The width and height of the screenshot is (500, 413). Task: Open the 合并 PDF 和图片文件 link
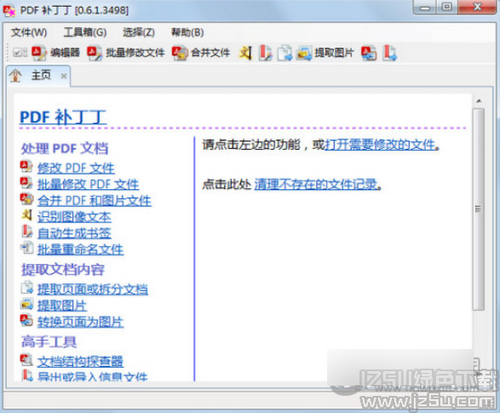pos(94,201)
